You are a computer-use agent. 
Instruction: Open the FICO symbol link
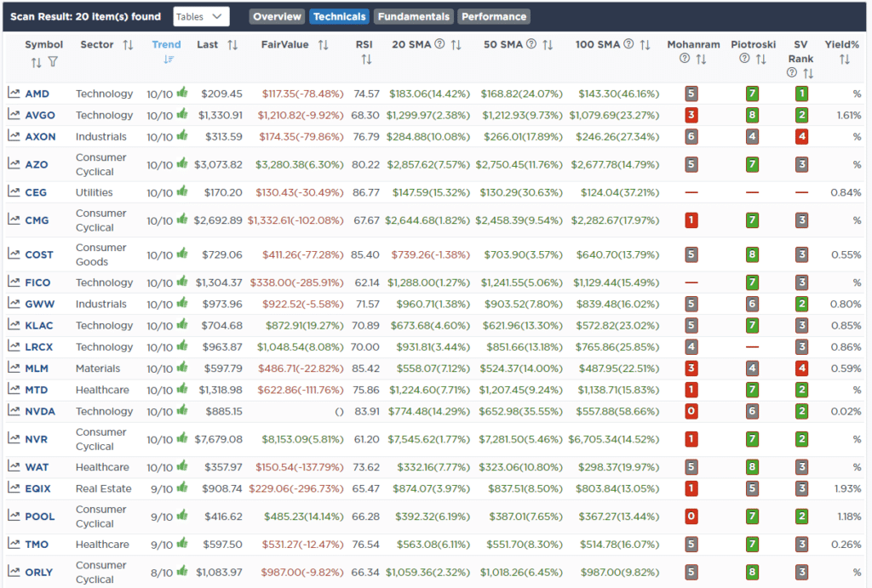(x=37, y=283)
